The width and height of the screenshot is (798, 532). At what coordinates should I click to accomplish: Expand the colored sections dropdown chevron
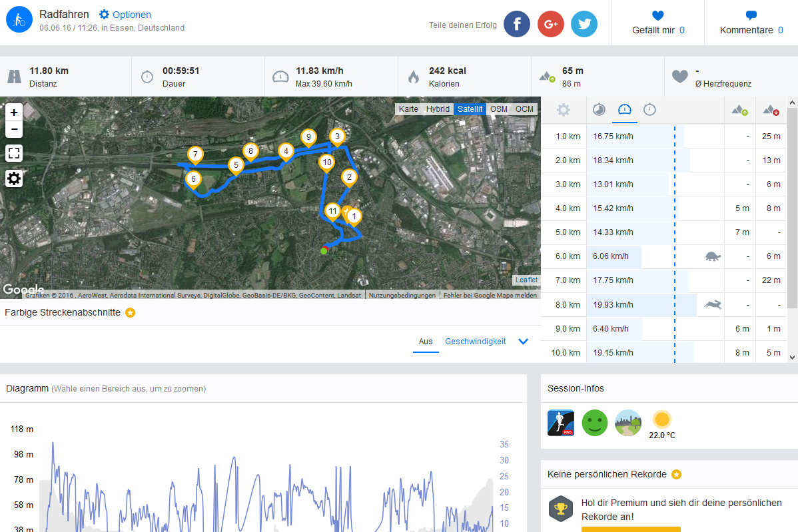click(x=523, y=342)
